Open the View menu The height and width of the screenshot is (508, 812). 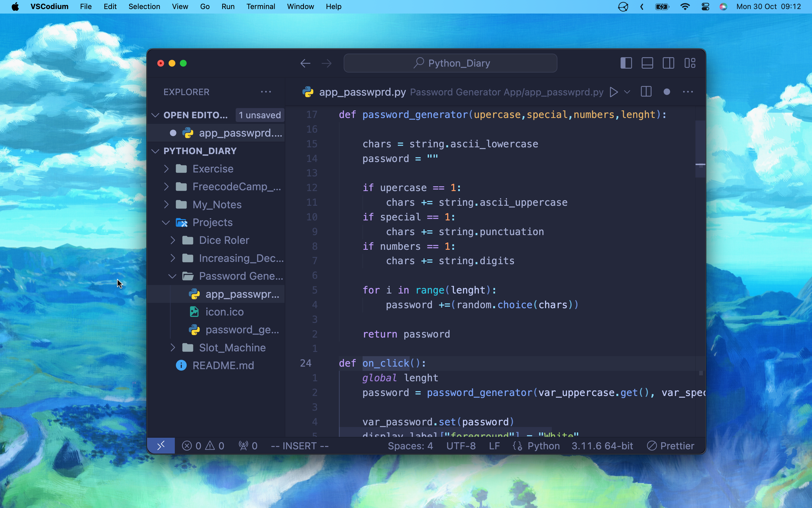tap(180, 7)
